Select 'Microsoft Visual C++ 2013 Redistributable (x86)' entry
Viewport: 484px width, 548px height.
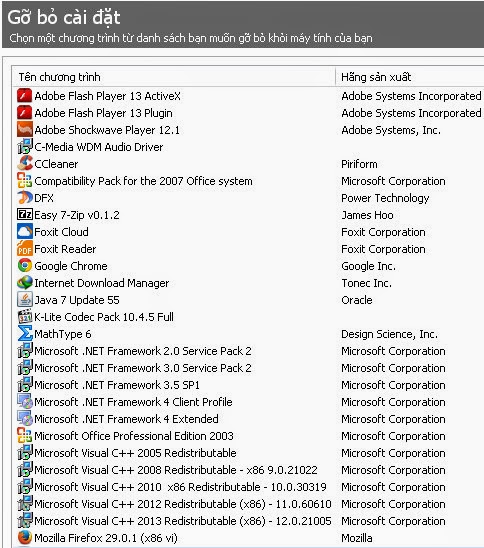[x=183, y=521]
